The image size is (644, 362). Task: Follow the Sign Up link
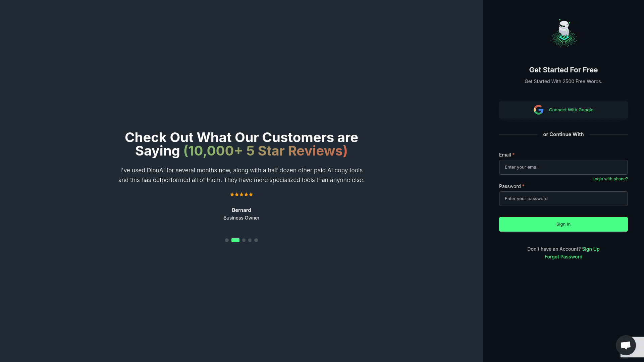point(591,249)
